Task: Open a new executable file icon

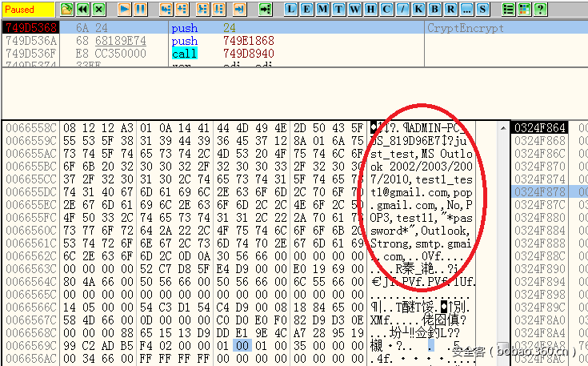Action: pyautogui.click(x=66, y=9)
